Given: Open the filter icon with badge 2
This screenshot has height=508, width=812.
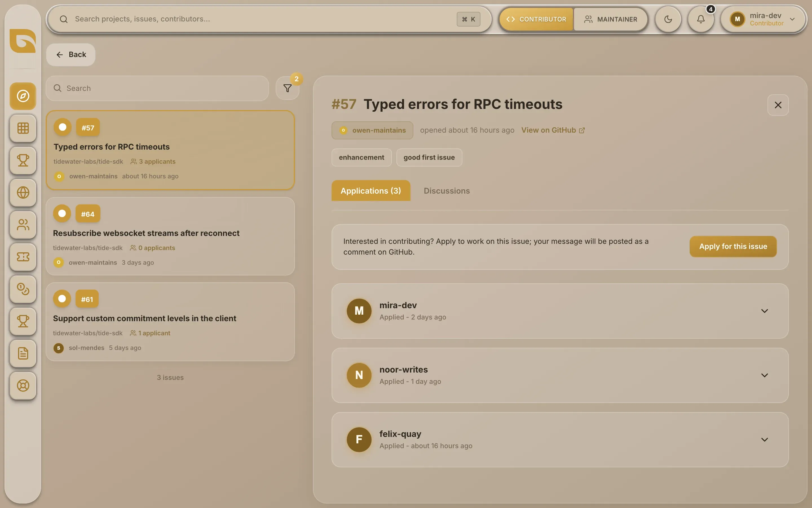Looking at the screenshot, I should [x=288, y=88].
